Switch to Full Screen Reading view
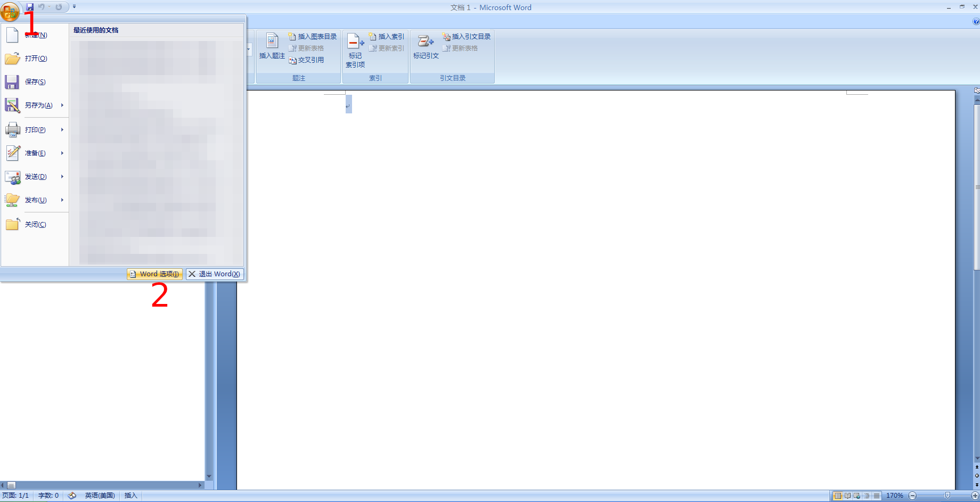 tap(847, 496)
